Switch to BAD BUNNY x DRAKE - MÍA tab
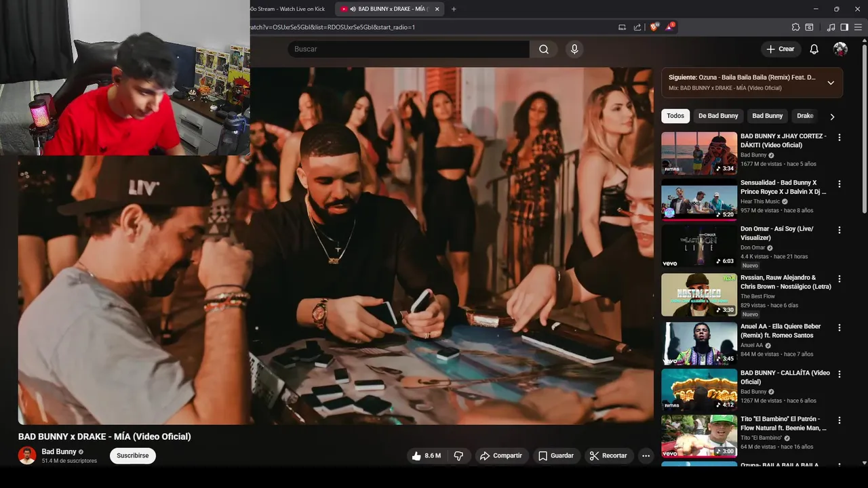The image size is (868, 488). pos(391,9)
